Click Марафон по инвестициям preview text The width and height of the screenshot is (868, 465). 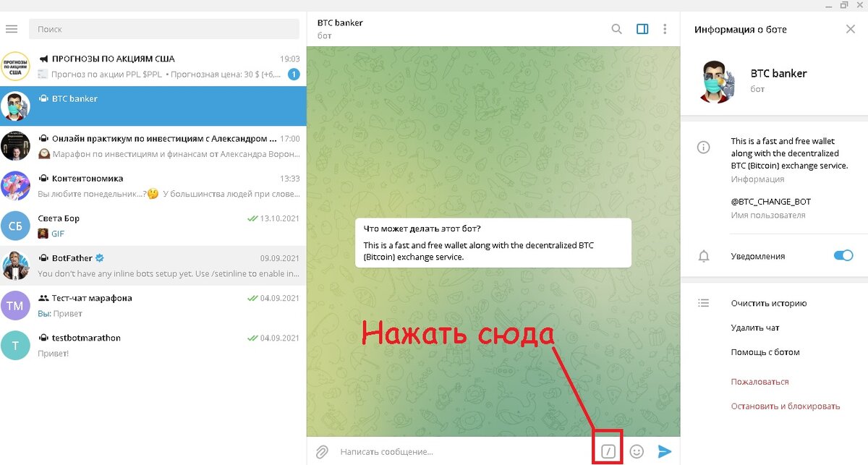click(176, 154)
